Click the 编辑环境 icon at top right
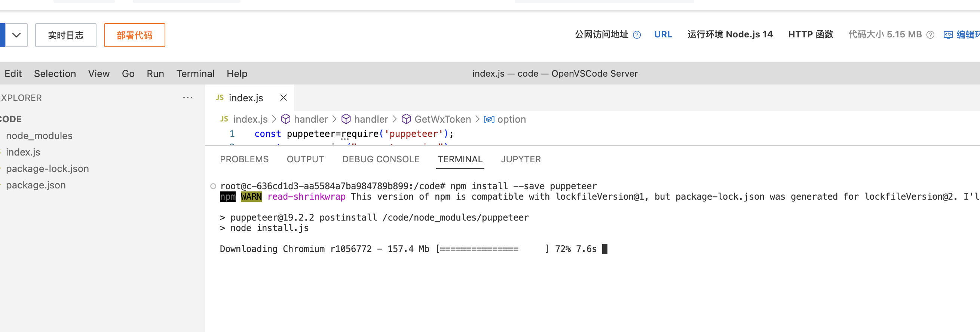The height and width of the screenshot is (332, 980). [x=948, y=35]
